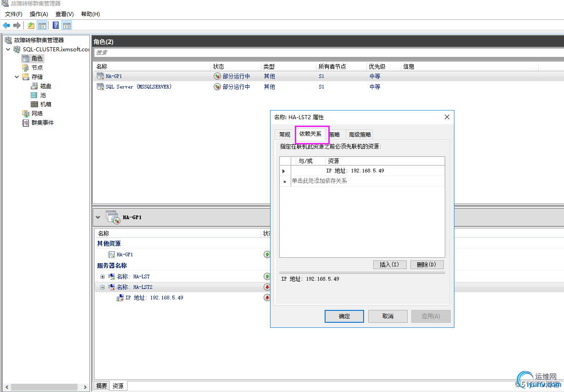
Task: Click the row selector arrow for the IP dependency
Action: coord(284,171)
